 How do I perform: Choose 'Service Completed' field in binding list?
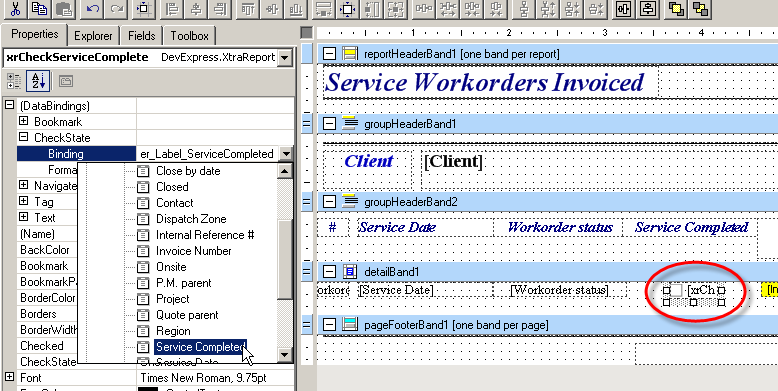200,346
